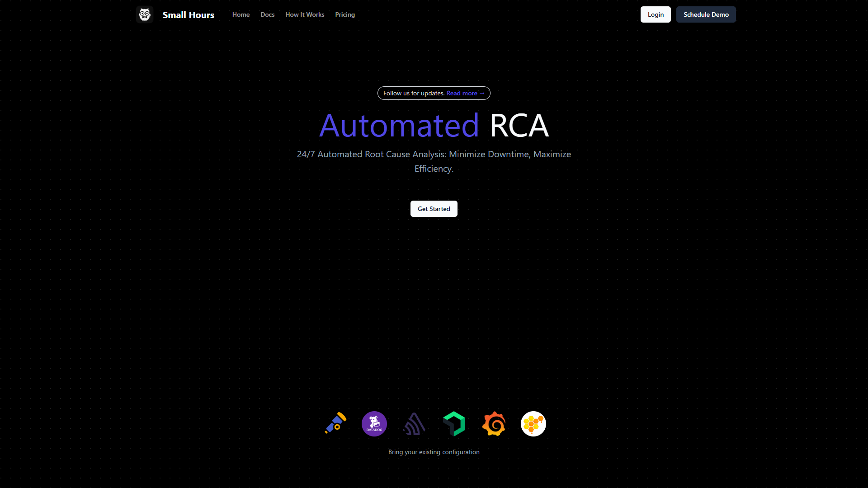The width and height of the screenshot is (868, 488).
Task: Click the Schedule Demo button
Action: [706, 14]
